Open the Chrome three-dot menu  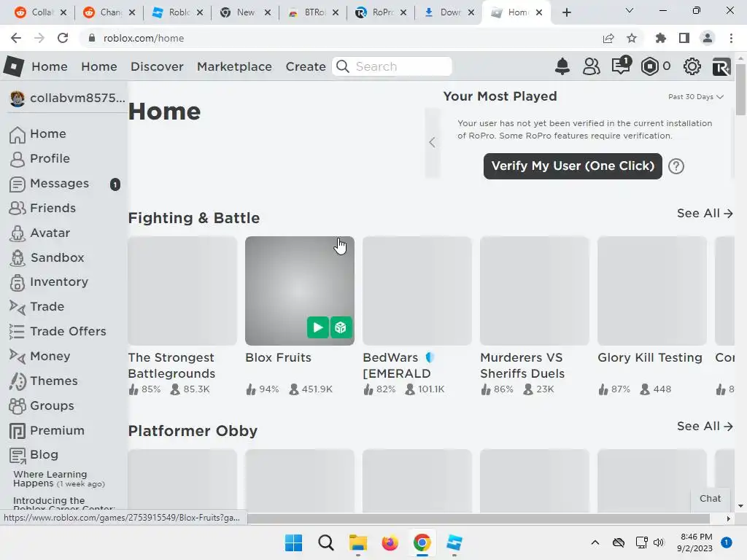[x=731, y=38]
